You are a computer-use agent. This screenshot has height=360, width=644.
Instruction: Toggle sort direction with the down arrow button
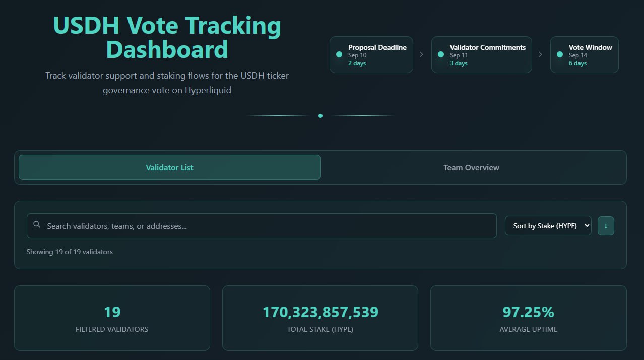606,226
